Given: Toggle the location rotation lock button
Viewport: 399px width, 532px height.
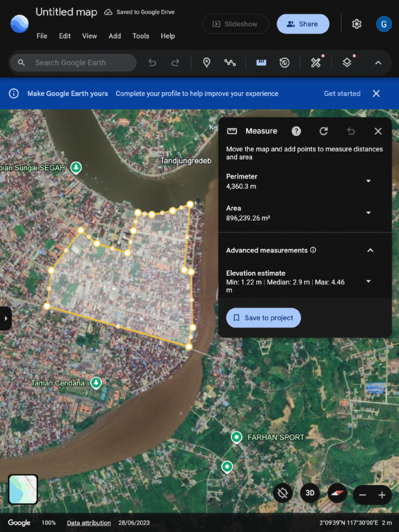Looking at the screenshot, I should click(283, 493).
